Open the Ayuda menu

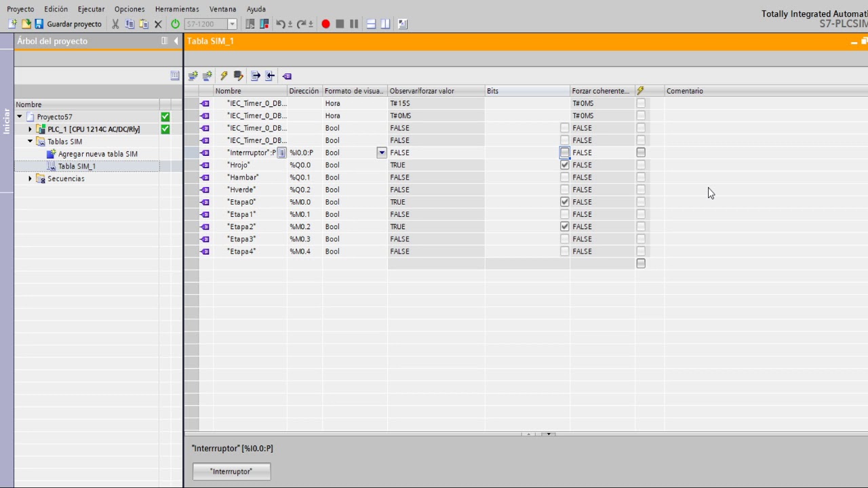click(x=256, y=9)
